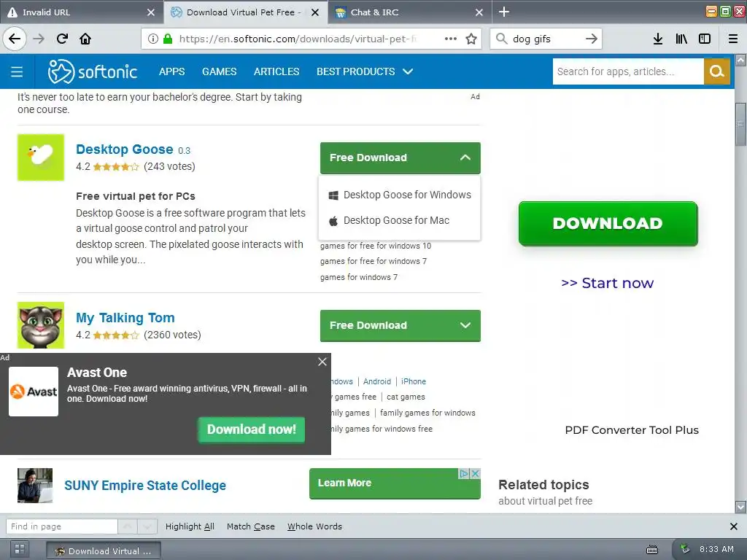
Task: Focus the Softonic search input field
Action: click(628, 71)
